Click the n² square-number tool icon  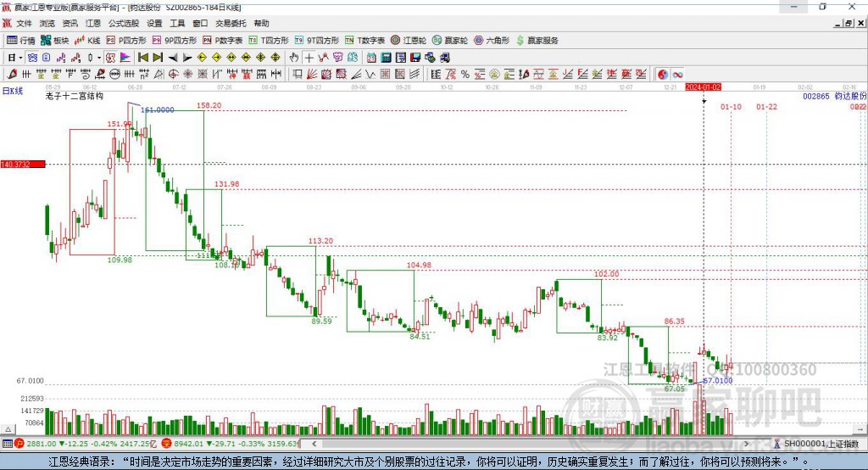(x=144, y=75)
